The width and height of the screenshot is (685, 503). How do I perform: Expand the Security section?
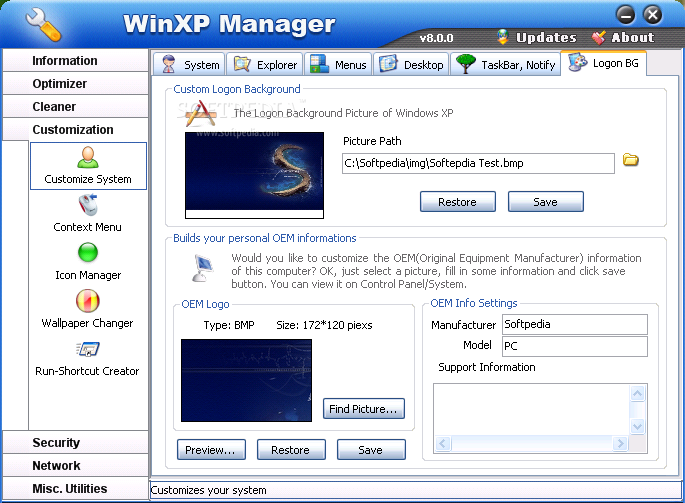tap(76, 442)
